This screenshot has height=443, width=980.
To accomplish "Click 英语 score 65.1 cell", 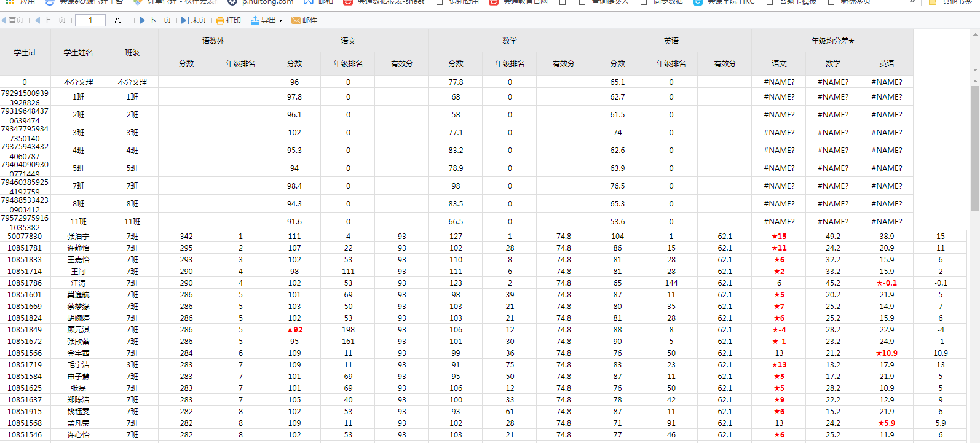I will [x=617, y=82].
